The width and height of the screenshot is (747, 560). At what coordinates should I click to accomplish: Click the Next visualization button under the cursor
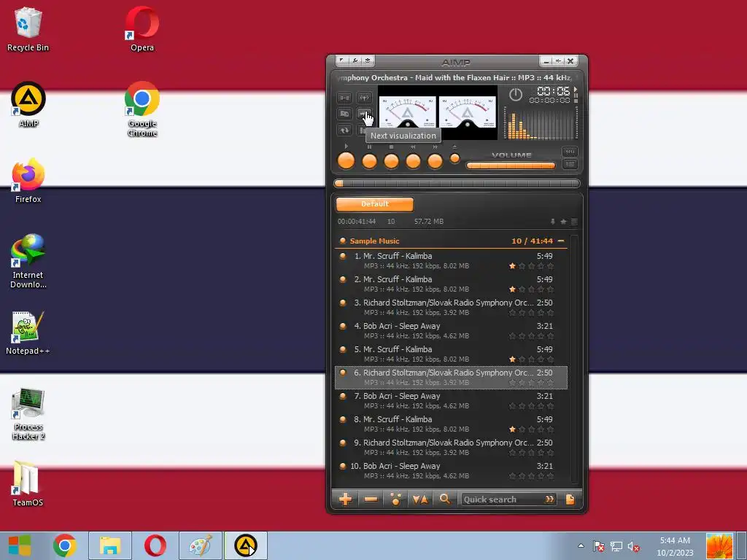tap(365, 114)
